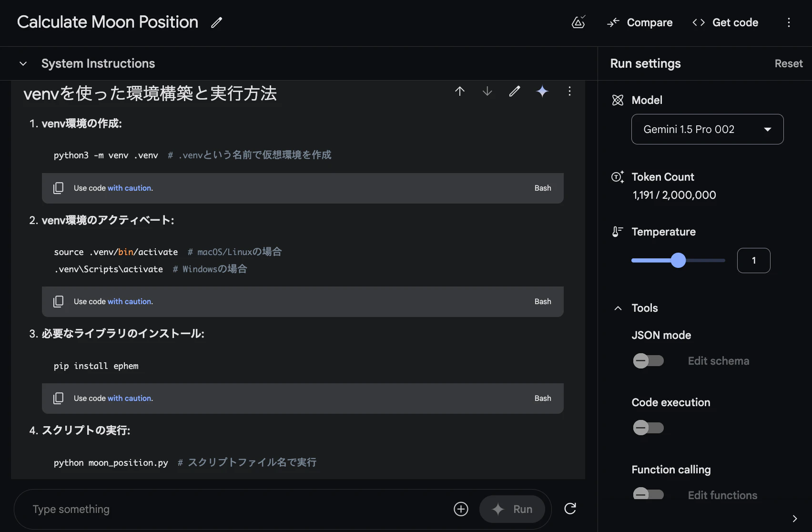
Task: Toggle Function calling switch
Action: [648, 494]
